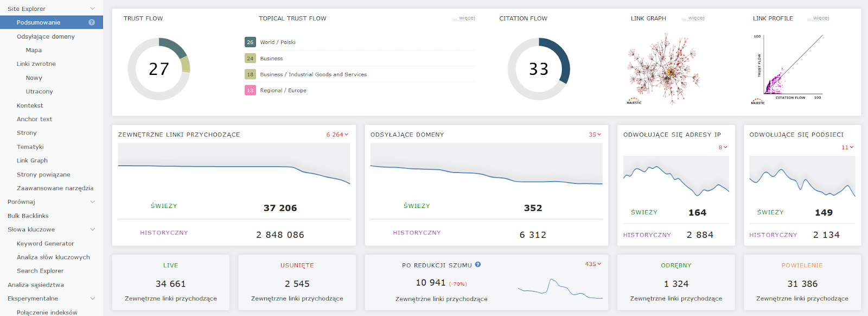The width and height of the screenshot is (868, 316).
Task: Click więcej link for Topical Trust Flow
Action: click(464, 18)
